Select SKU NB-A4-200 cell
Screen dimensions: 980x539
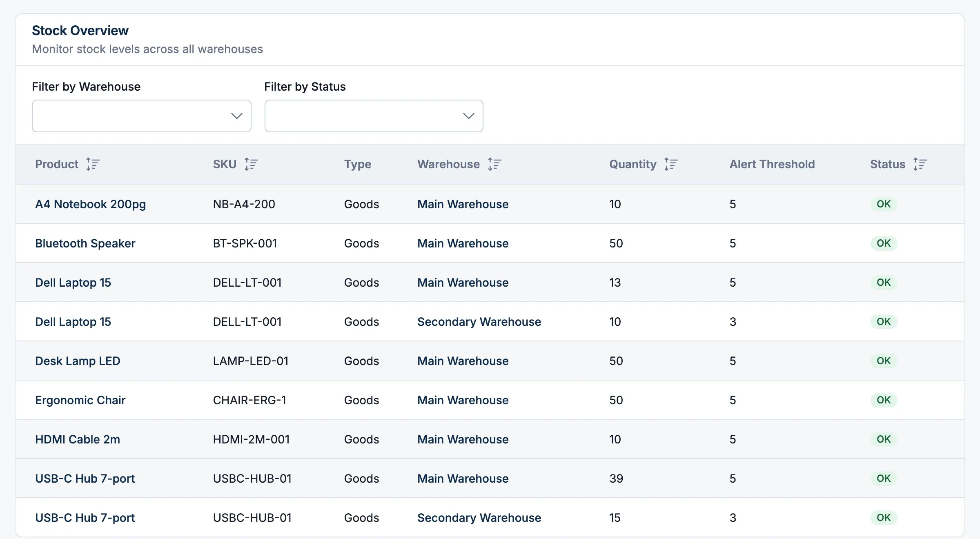[x=244, y=204]
